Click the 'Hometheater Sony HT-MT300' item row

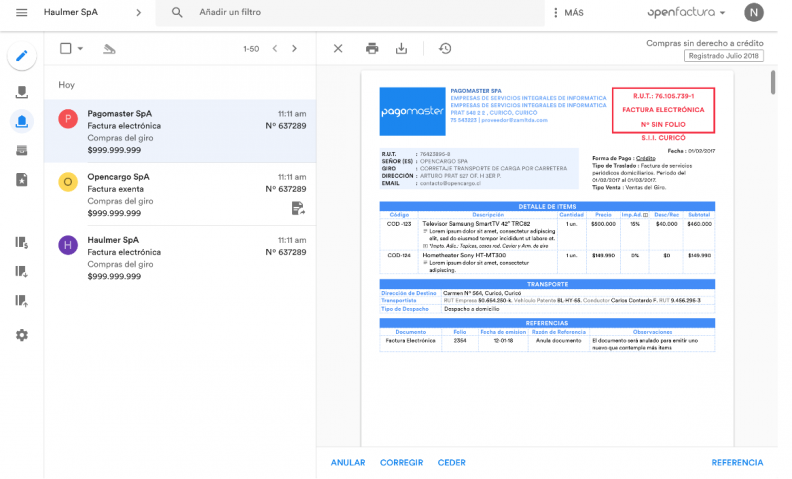pos(547,262)
